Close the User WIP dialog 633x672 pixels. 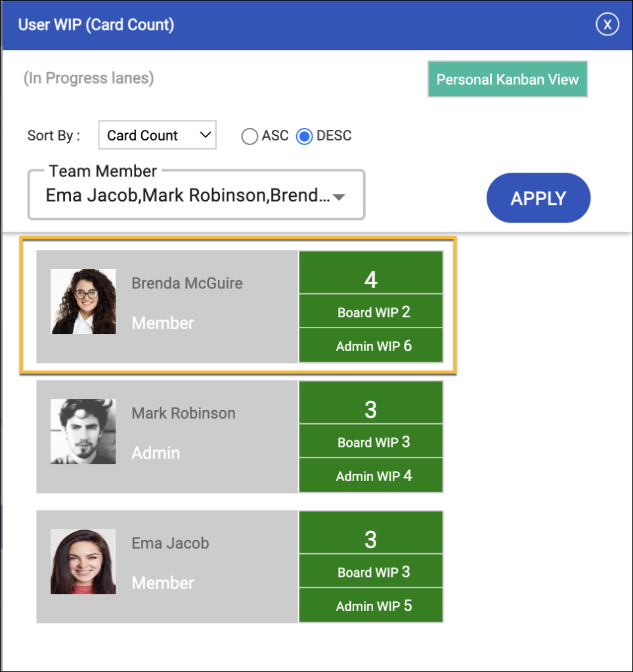tap(607, 25)
